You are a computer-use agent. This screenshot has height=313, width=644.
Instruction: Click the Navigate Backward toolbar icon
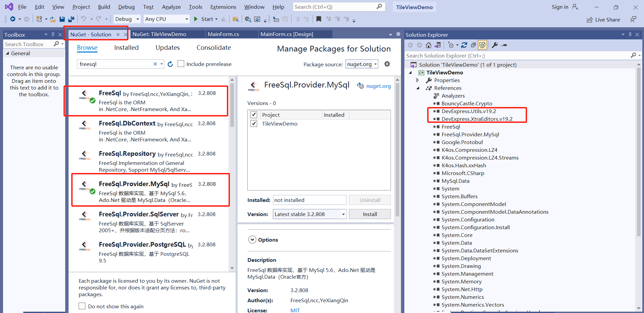point(13,19)
